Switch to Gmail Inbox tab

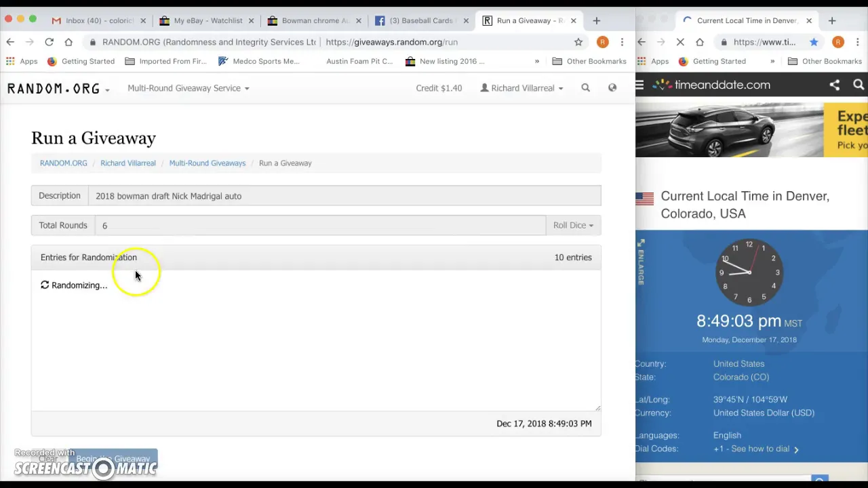click(97, 20)
